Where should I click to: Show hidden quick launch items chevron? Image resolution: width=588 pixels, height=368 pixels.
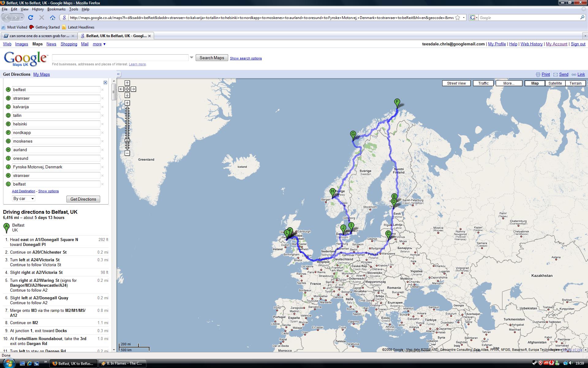(x=46, y=362)
